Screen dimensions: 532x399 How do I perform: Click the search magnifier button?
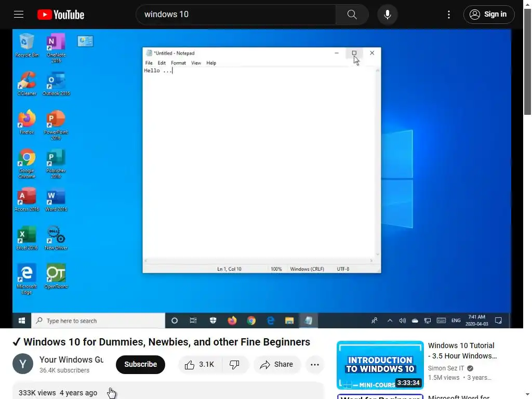click(352, 15)
